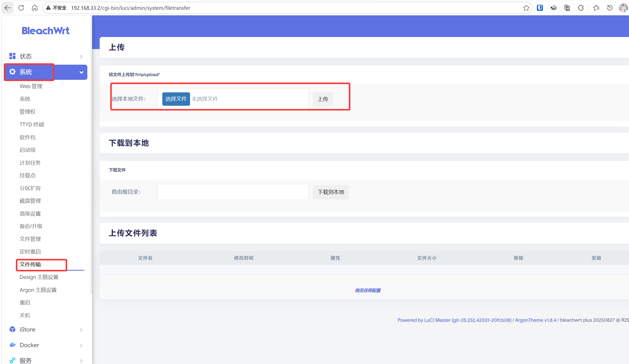
Task: Open the ArgonTheme v1.8.4 footer link
Action: pos(535,320)
